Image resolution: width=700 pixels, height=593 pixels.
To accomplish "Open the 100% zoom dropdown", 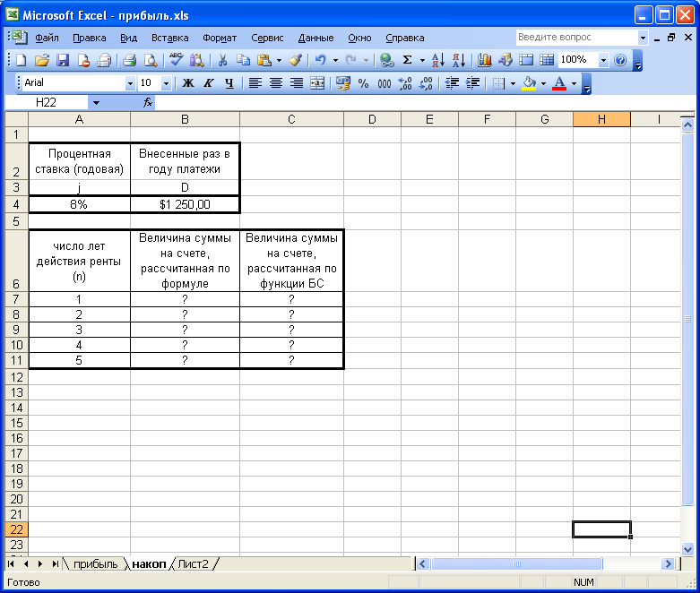I will [603, 60].
